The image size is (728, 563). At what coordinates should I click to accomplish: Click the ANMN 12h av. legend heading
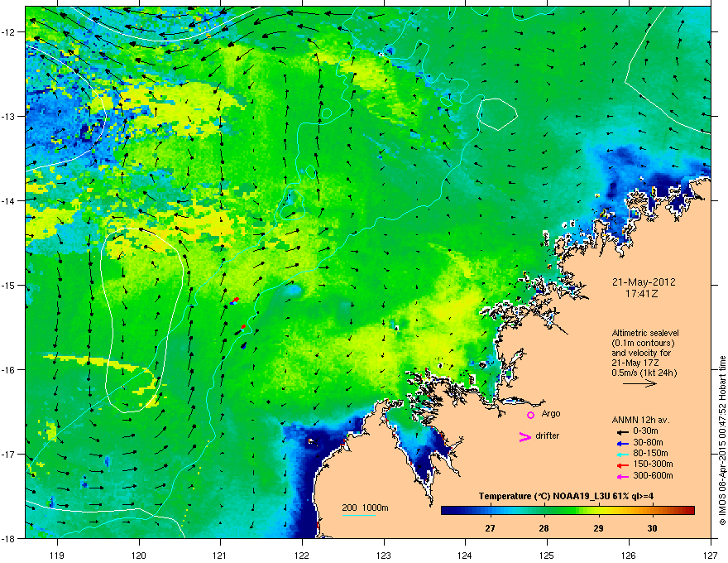(x=640, y=420)
